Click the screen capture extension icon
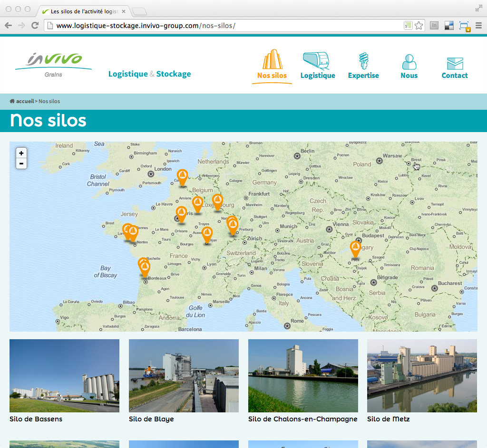 tap(465, 26)
